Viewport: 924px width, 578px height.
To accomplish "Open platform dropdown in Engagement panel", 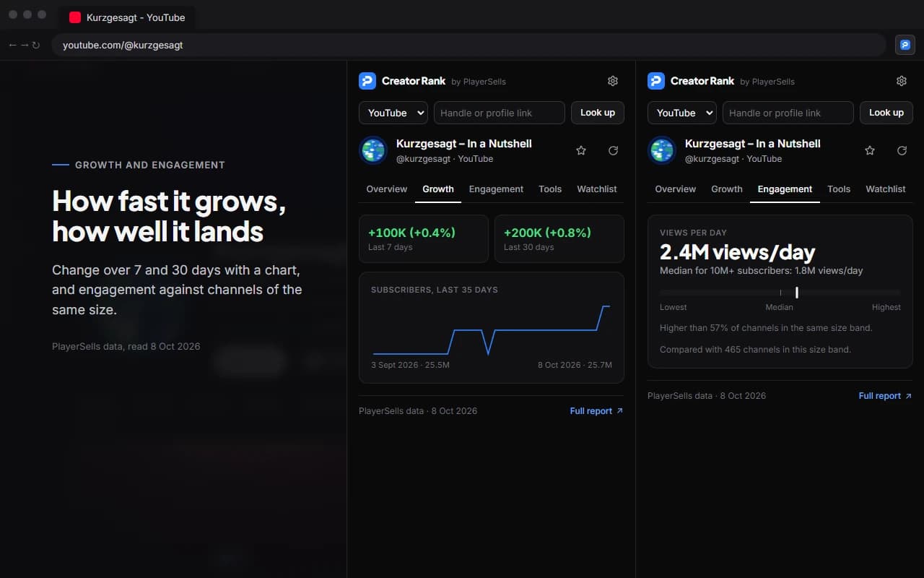I will point(682,113).
